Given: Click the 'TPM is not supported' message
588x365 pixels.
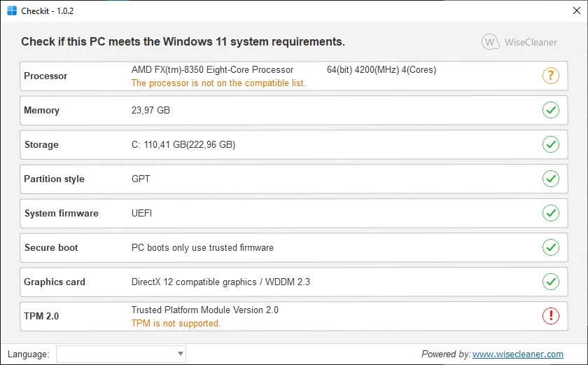Looking at the screenshot, I should click(x=176, y=324).
